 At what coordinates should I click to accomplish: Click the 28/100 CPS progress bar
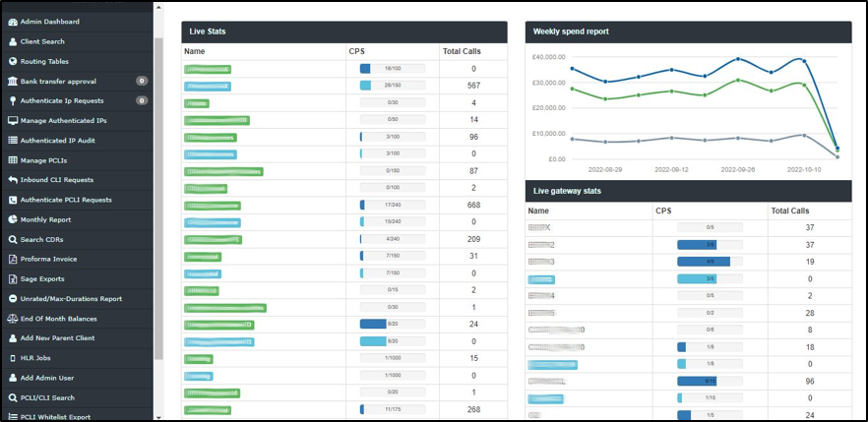[x=392, y=86]
